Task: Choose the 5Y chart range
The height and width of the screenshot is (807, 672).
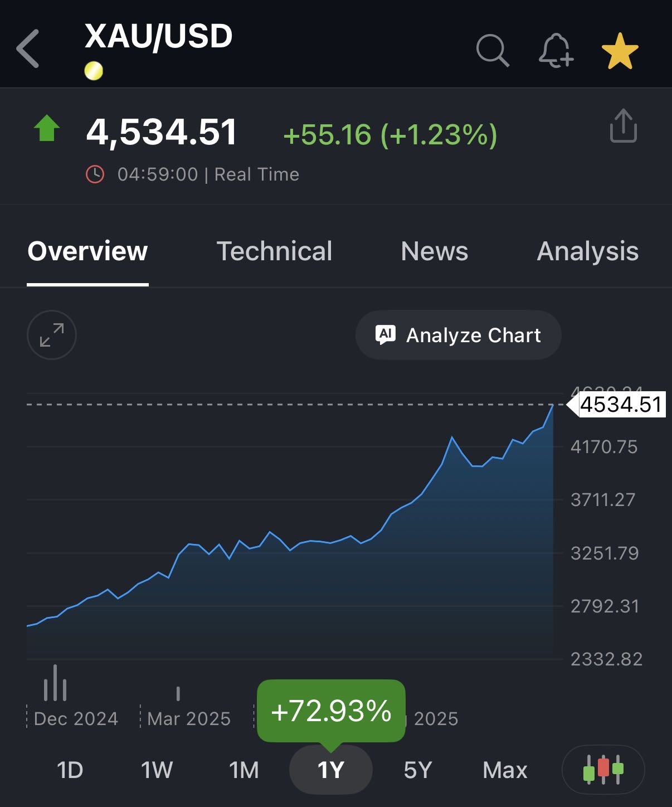Action: point(418,770)
